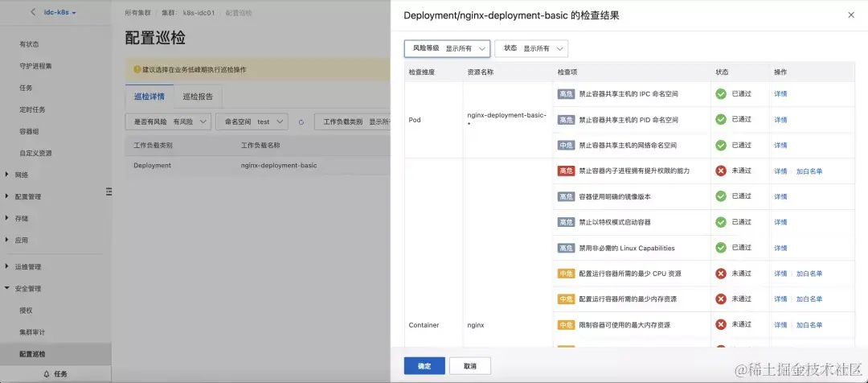Click 加白名单 for 最少内存资源 check
The image size is (868, 383).
pos(809,299)
